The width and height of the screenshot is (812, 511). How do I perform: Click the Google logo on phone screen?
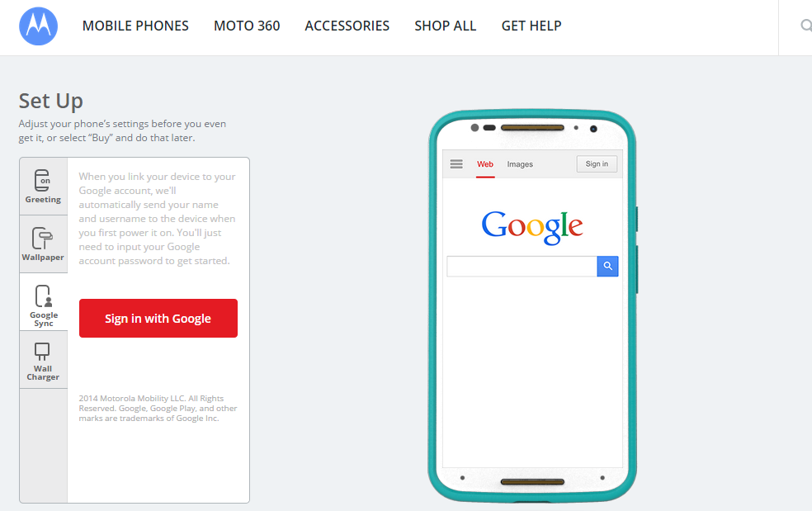[532, 226]
